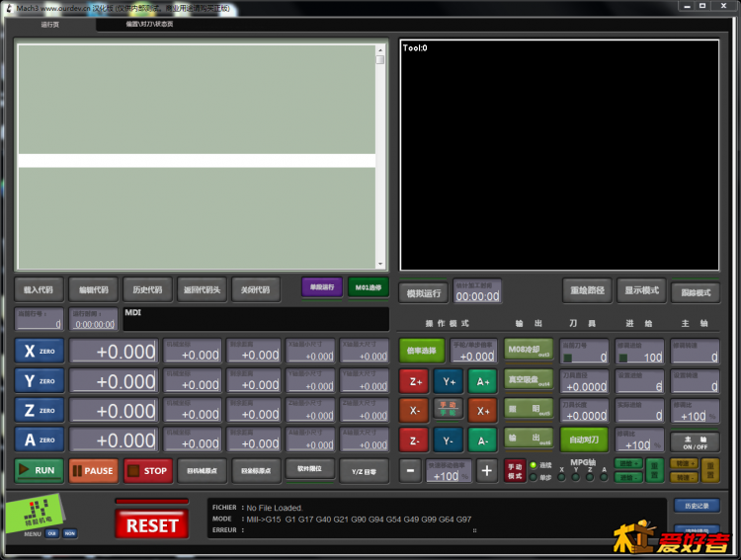
Task: Zero the X axis with X ZERO
Action: point(40,352)
